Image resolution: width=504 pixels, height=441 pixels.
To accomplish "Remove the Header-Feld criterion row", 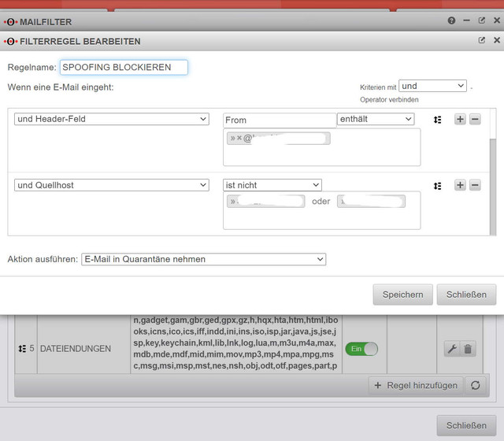I will point(475,119).
